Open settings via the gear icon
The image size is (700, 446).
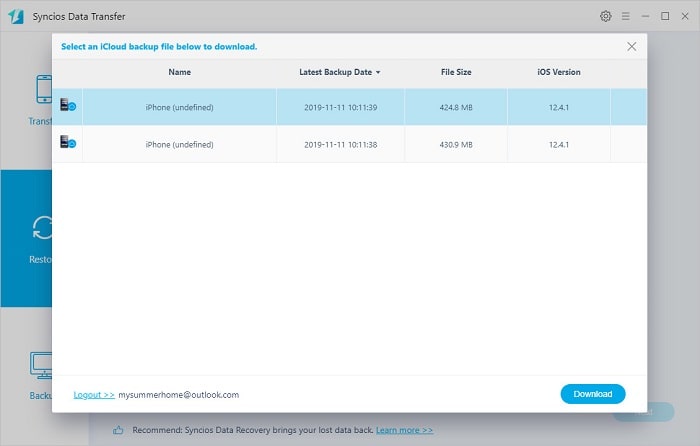[605, 17]
